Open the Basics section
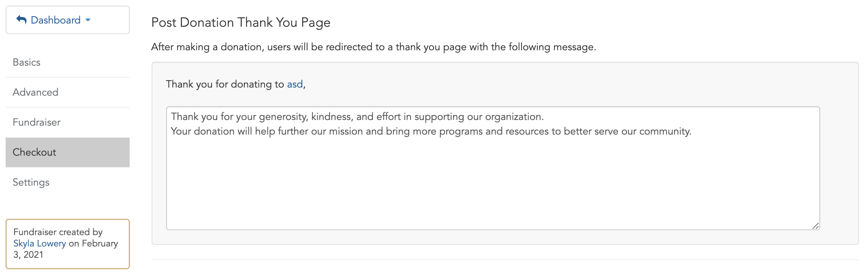Viewport: 868px width, 274px height. tap(68, 62)
